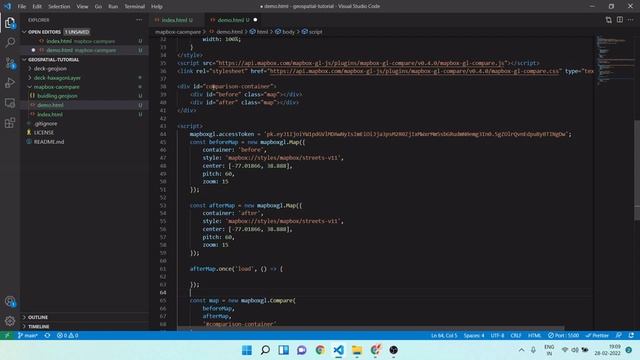Click Ln 64, Col 5 position indicator
The width and height of the screenshot is (640, 360).
click(x=444, y=336)
